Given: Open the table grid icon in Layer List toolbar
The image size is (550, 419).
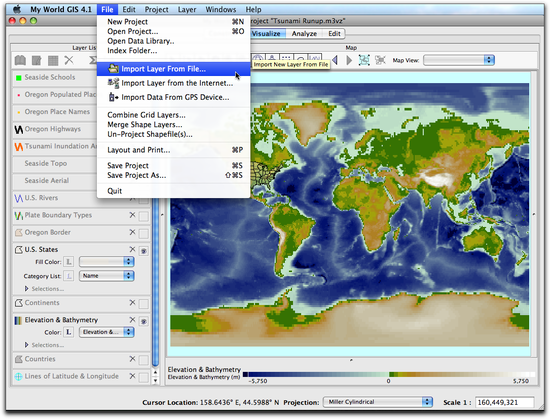Looking at the screenshot, I should click(53, 60).
